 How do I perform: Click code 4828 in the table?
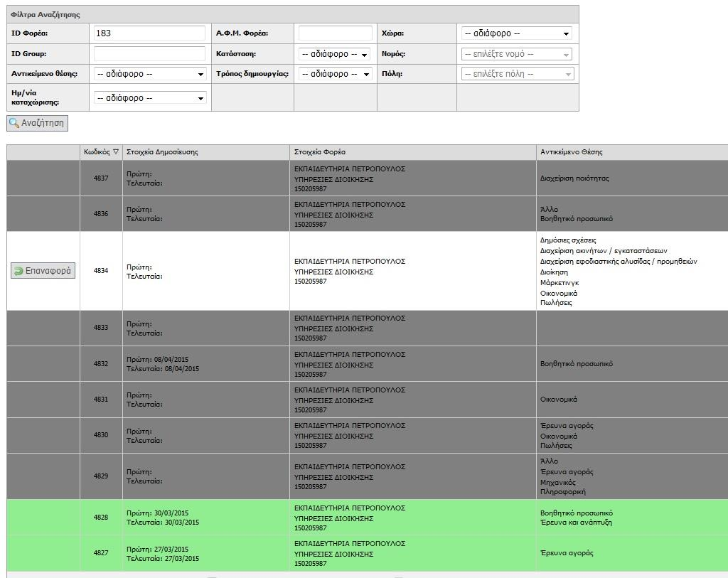pos(101,518)
